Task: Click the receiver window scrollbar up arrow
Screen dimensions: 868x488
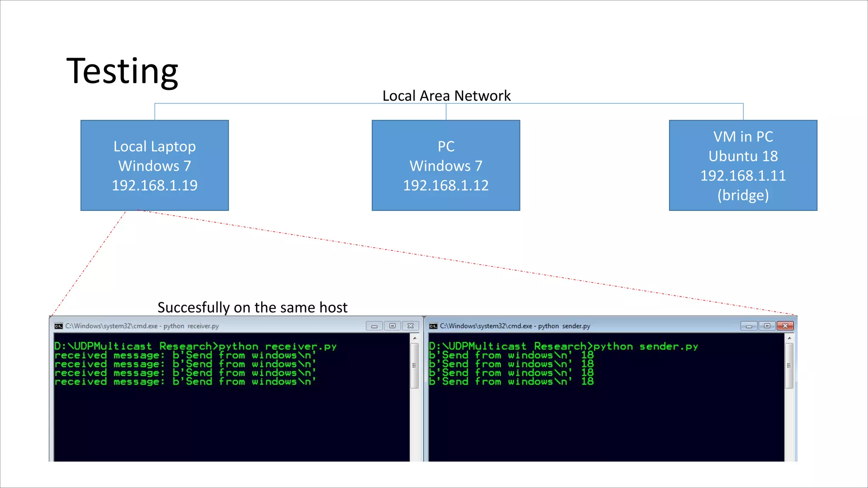Action: 415,338
